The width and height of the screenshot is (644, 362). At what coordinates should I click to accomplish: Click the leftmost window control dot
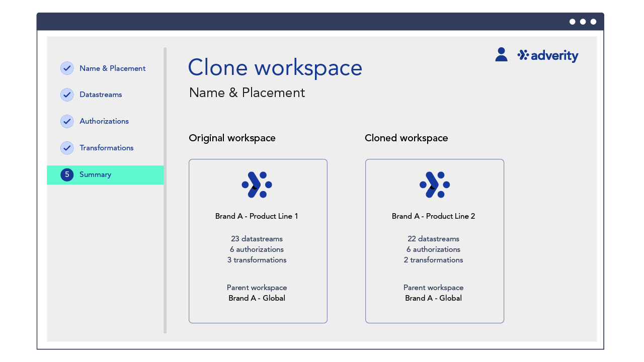[x=573, y=22]
